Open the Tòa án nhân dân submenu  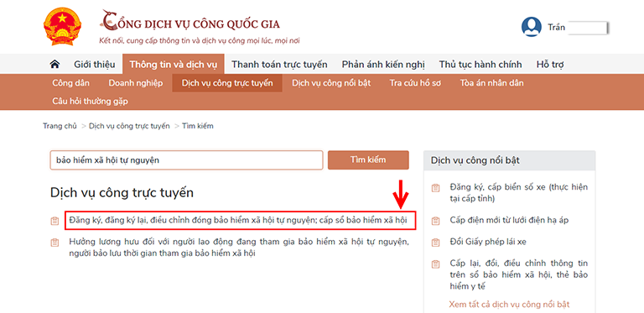tap(491, 83)
